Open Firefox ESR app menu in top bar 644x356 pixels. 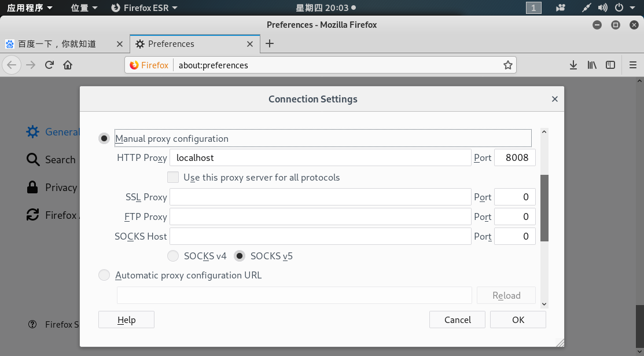pos(144,8)
